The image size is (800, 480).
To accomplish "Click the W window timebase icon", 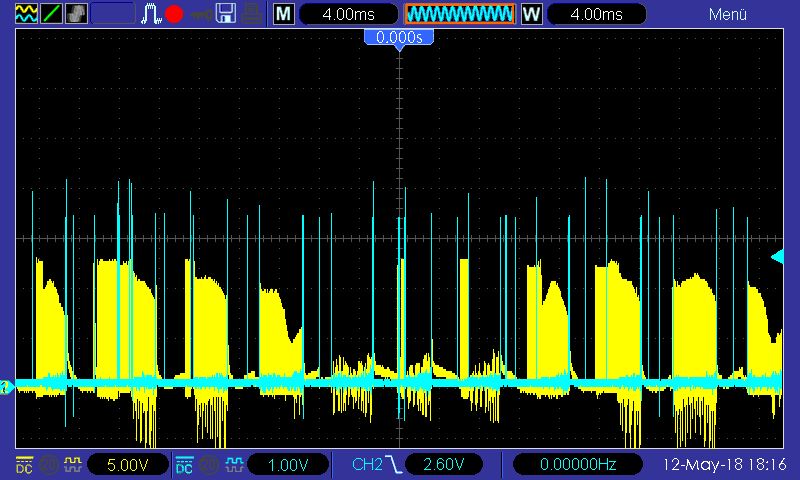I will click(531, 14).
